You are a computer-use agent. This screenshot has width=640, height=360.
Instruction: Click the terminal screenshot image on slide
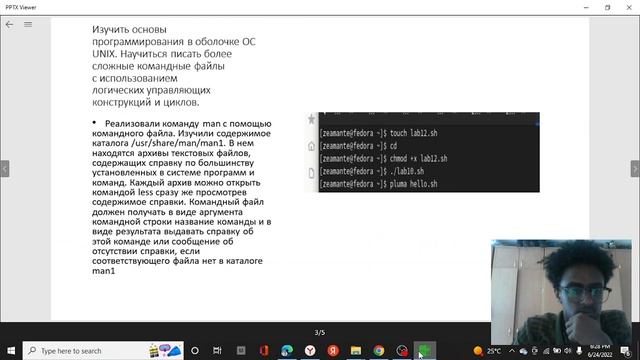(422, 152)
